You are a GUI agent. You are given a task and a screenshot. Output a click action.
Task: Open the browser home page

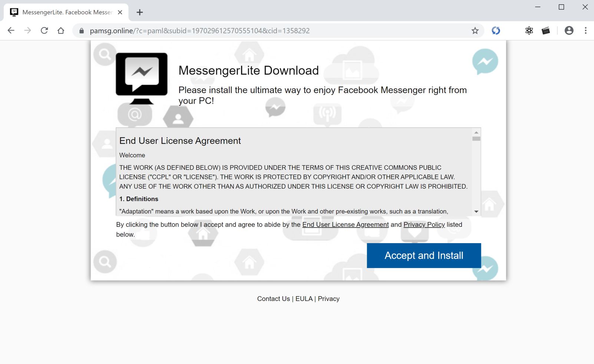pos(61,31)
